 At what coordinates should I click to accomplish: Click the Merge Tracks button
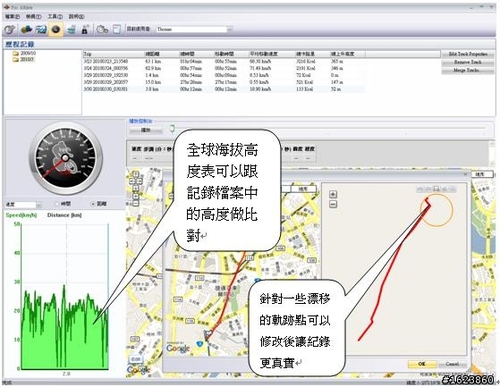tap(468, 70)
